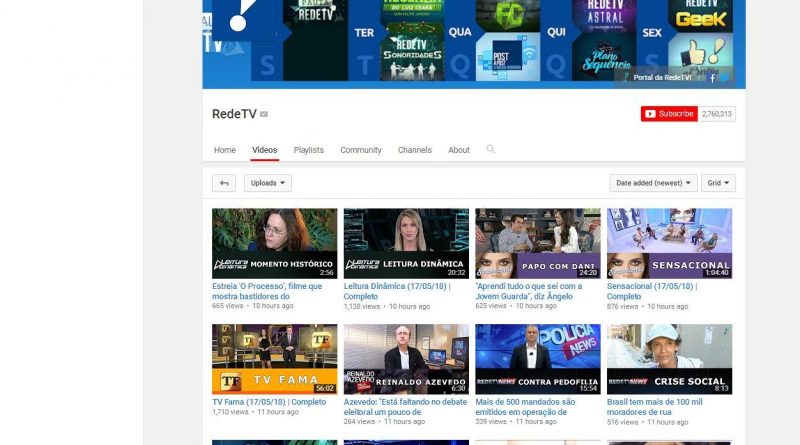Open the Grid view dropdown

718,183
